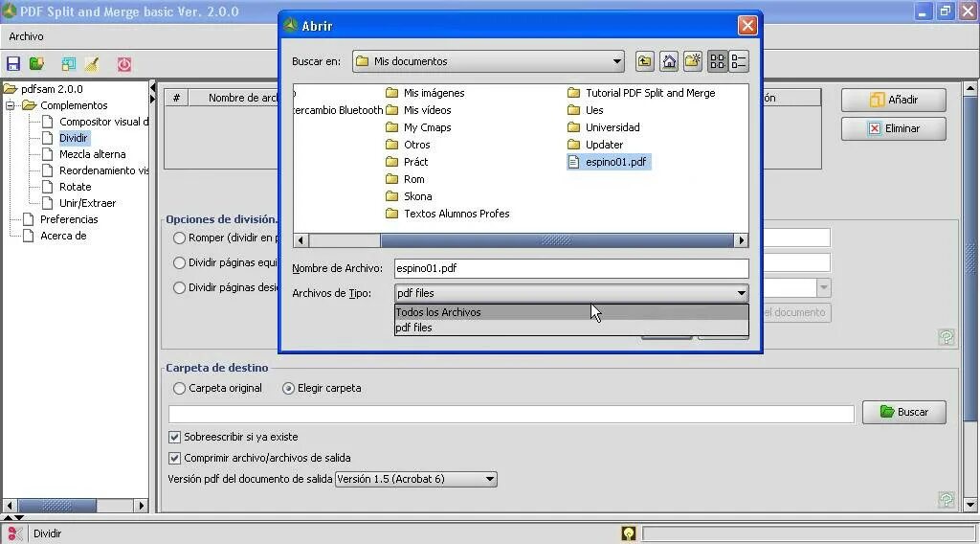Open Acerca de in the tree
Screen dimensions: 980x544
click(x=63, y=235)
